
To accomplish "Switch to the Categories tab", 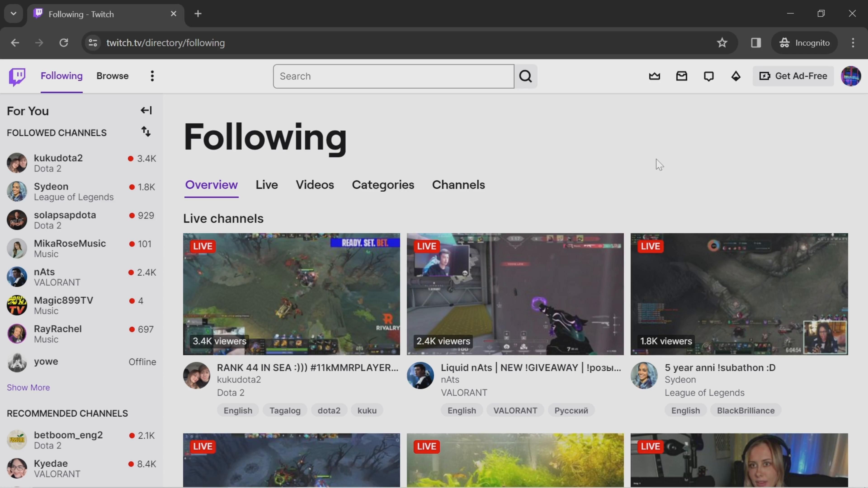I will pyautogui.click(x=383, y=185).
